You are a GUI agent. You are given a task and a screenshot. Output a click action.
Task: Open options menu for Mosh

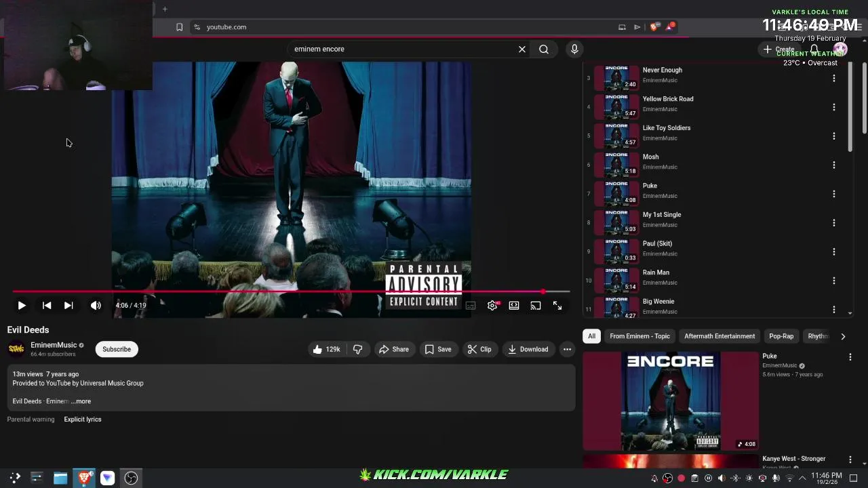(834, 165)
